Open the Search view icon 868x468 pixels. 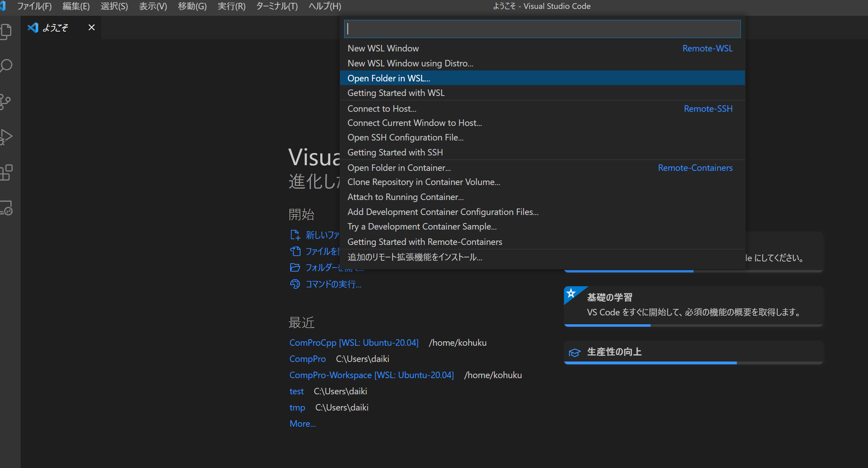[6, 66]
